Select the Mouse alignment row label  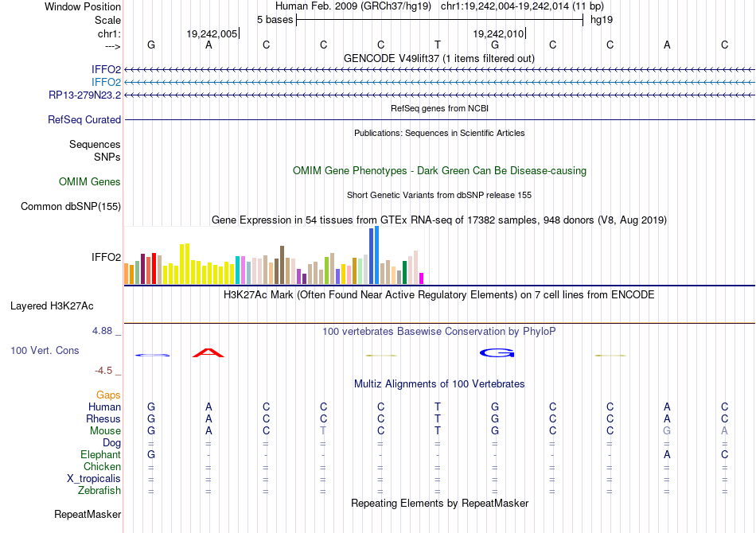click(105, 431)
